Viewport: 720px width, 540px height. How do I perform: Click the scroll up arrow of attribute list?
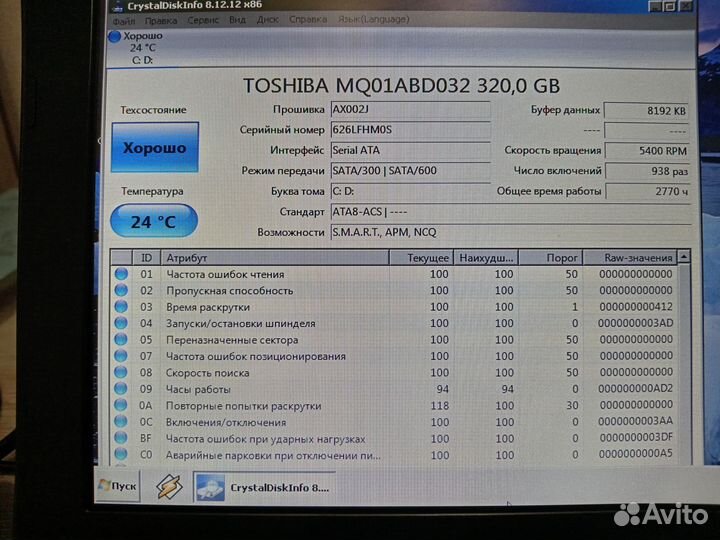[684, 257]
